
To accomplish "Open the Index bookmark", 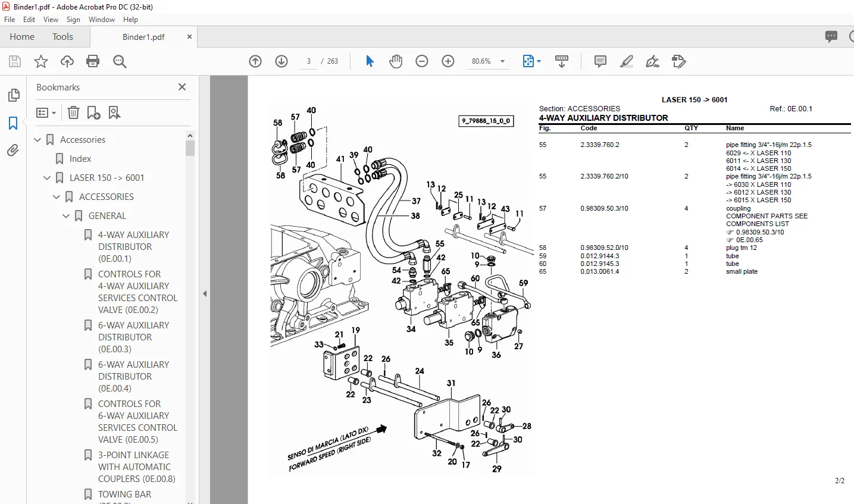I will click(x=80, y=159).
